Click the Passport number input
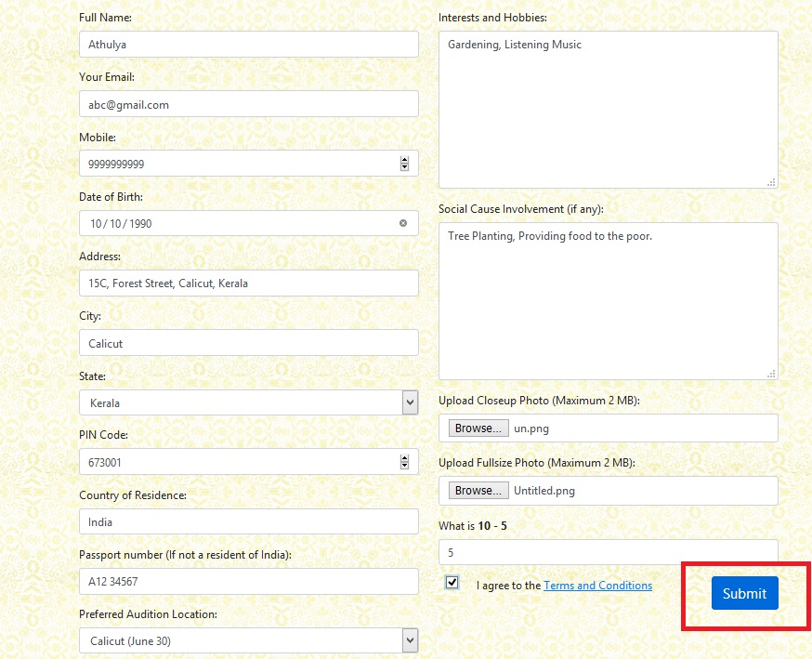Viewport: 812px width, 659px height. (x=248, y=582)
